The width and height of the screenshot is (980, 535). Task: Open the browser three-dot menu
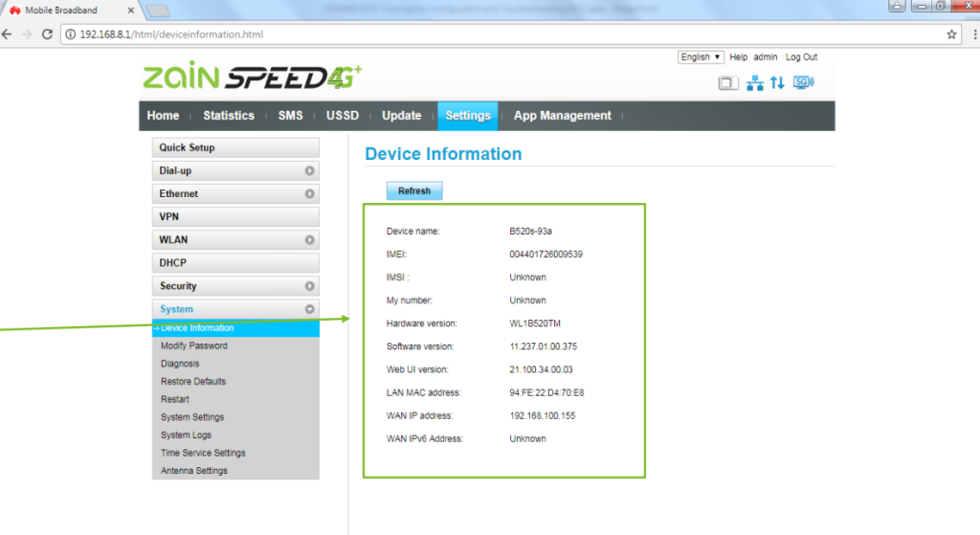point(975,34)
